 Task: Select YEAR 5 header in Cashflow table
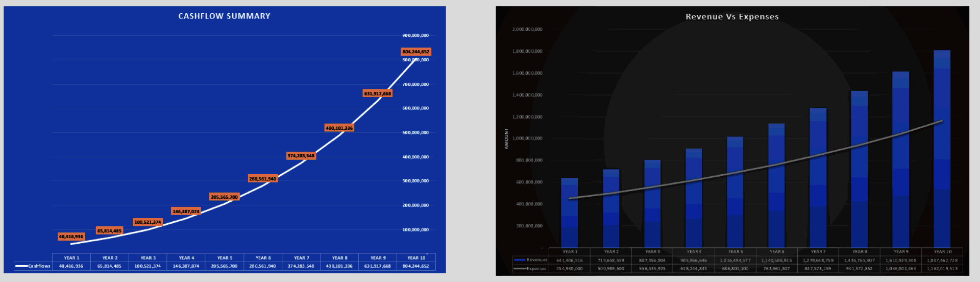coord(225,258)
